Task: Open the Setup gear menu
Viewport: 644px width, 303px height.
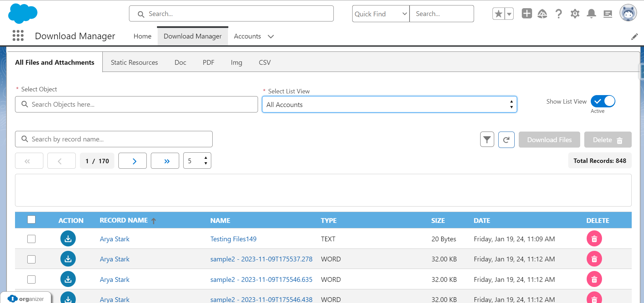Action: click(x=575, y=14)
